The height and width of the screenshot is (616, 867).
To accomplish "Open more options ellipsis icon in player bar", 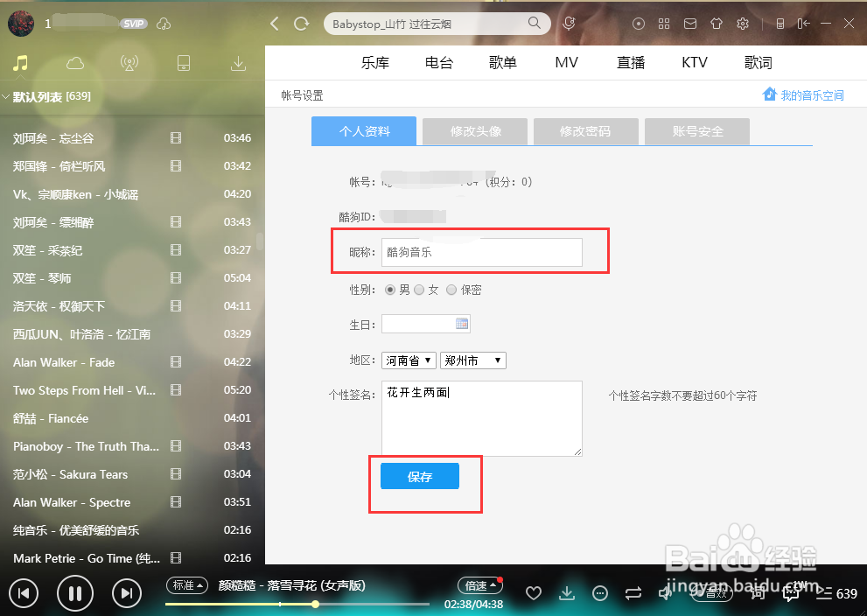I will pos(600,593).
